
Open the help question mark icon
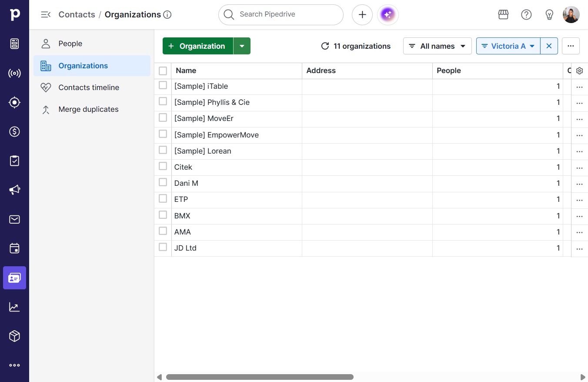(526, 14)
